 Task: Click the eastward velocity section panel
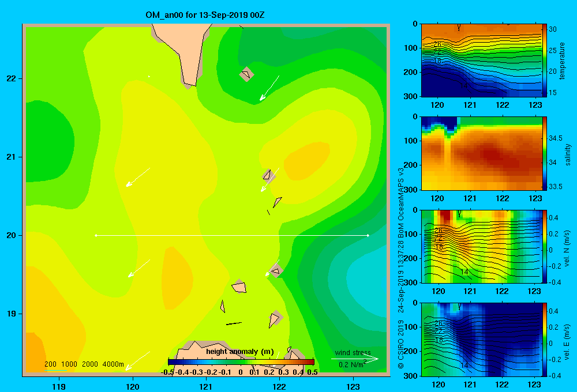481,340
